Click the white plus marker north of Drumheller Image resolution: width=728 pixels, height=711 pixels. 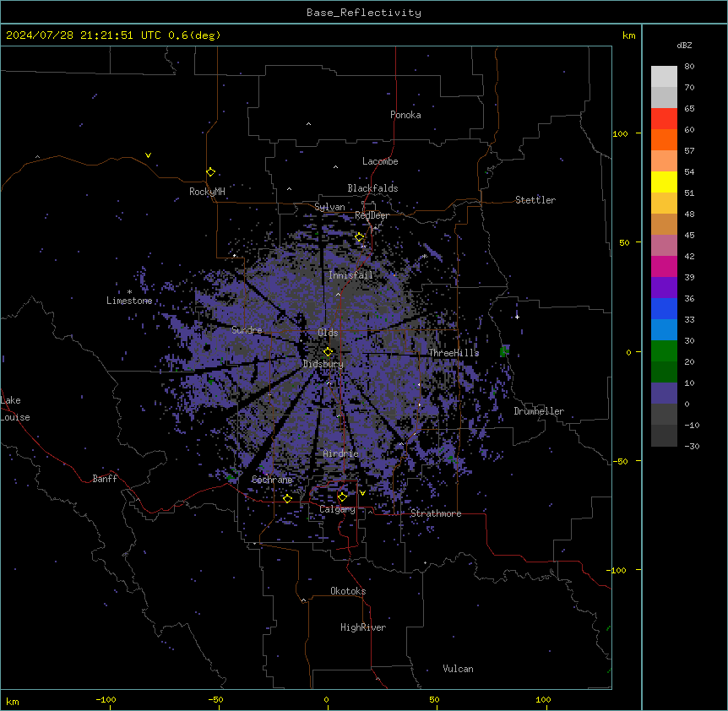click(517, 317)
